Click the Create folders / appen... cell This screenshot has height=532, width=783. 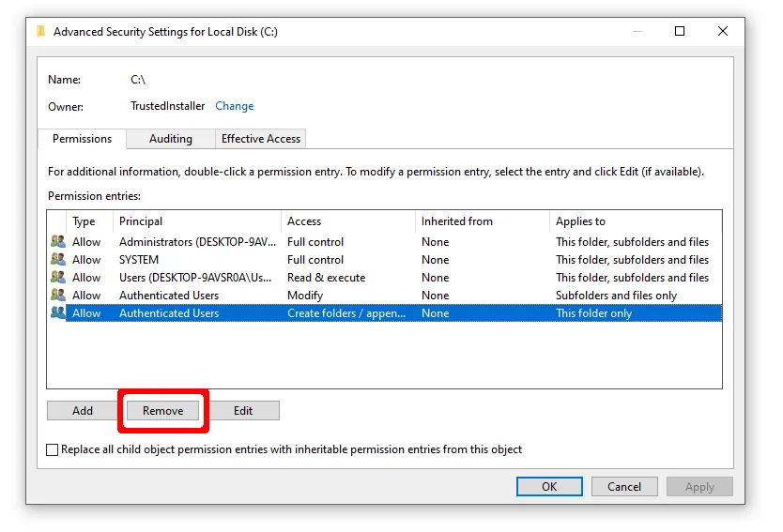tap(346, 313)
